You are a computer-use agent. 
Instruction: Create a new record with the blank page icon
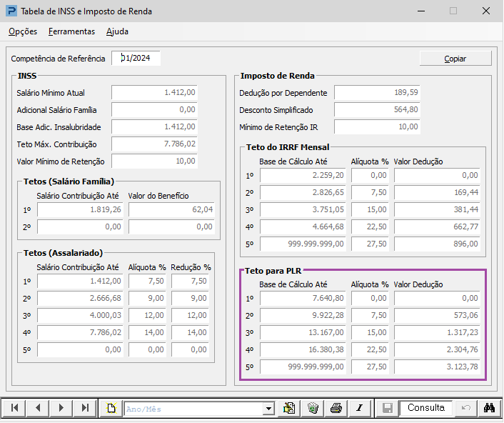(111, 408)
